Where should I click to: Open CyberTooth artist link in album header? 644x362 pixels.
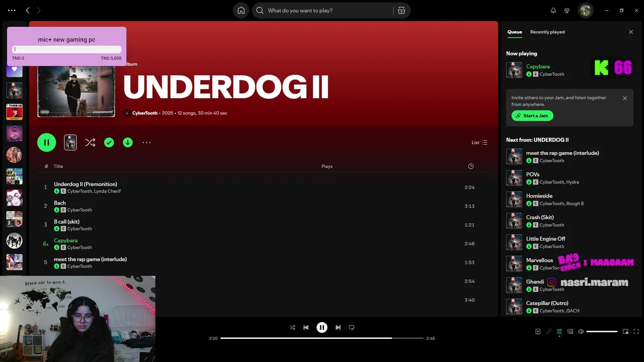click(145, 113)
